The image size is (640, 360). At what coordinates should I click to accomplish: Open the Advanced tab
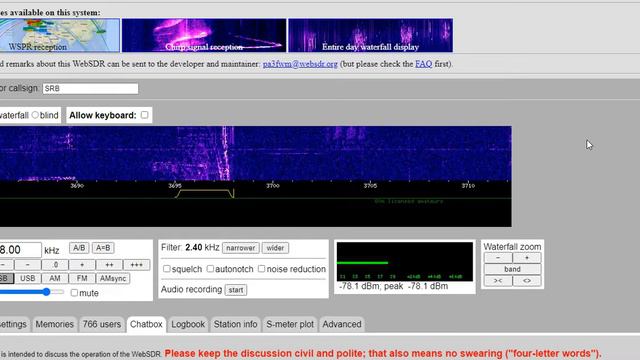[x=342, y=324]
